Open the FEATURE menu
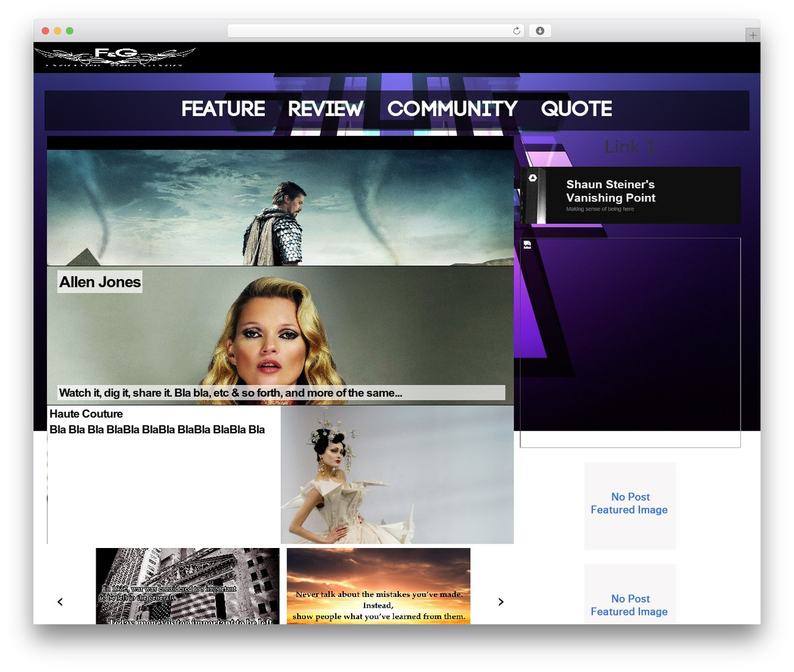Viewport: 794px width, 672px height. click(223, 109)
